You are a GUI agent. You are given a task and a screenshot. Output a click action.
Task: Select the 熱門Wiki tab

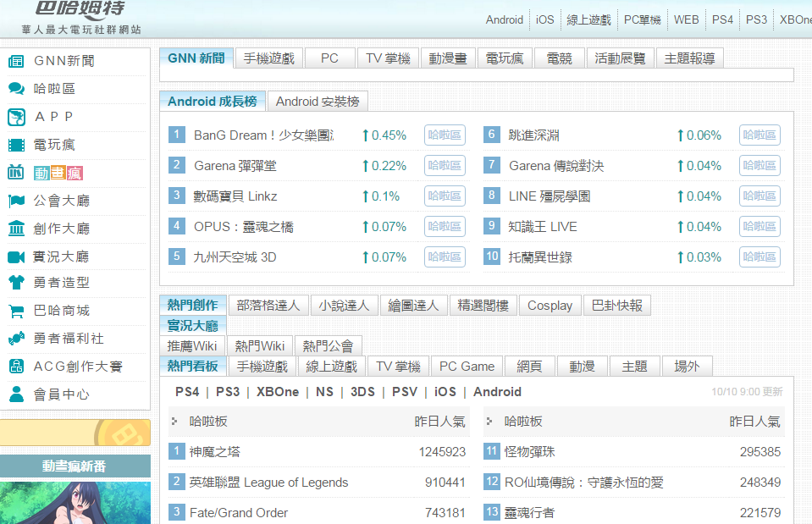click(x=259, y=345)
